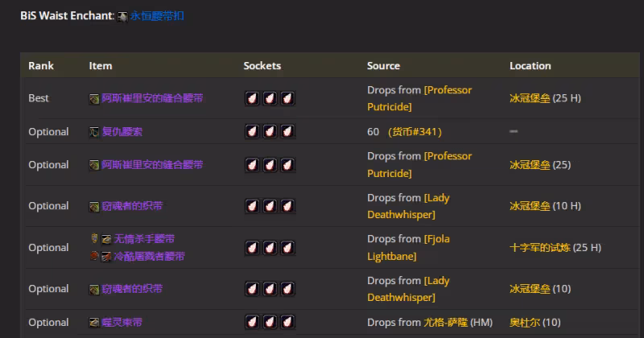This screenshot has height=338, width=644.
Task: Click the leftmost socket gem in Best row
Action: [x=252, y=98]
